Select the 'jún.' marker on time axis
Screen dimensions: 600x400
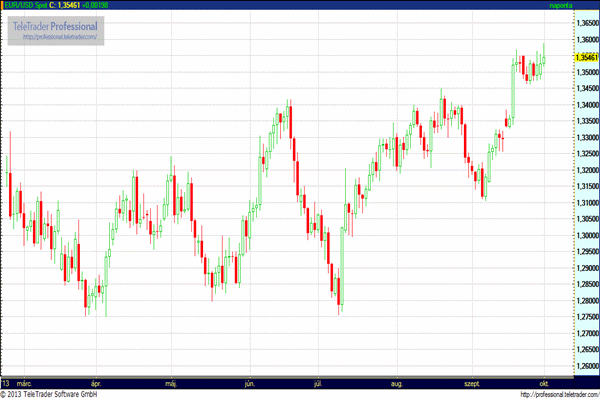pos(249,383)
